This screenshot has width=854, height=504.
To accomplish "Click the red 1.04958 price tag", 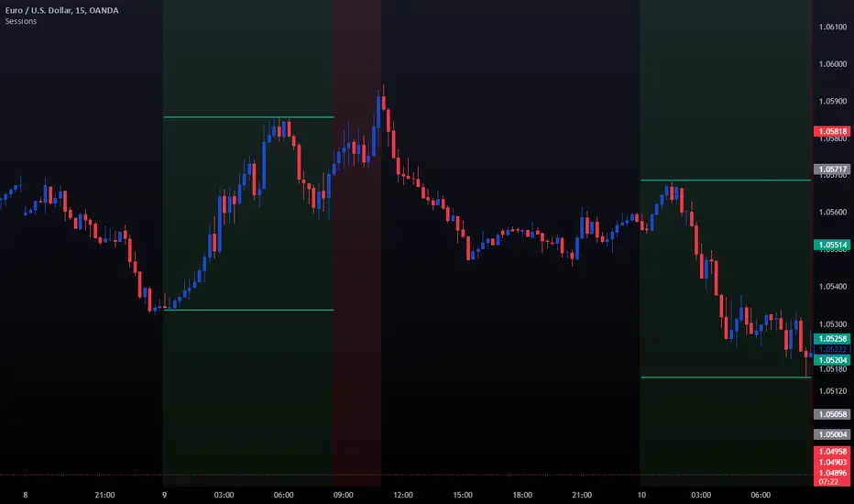I will tap(832, 451).
